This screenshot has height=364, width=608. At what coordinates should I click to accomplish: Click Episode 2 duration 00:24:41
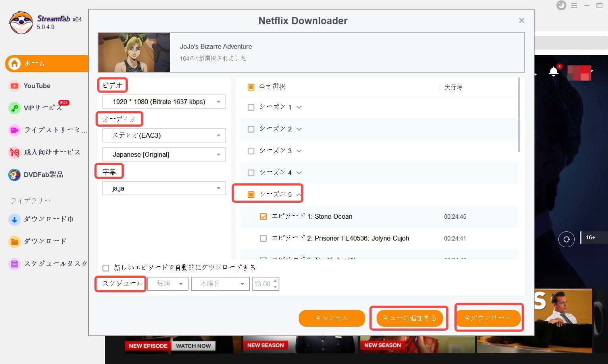click(x=455, y=239)
